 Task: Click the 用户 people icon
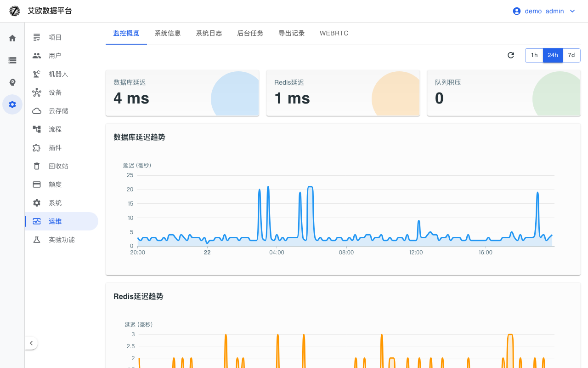37,56
